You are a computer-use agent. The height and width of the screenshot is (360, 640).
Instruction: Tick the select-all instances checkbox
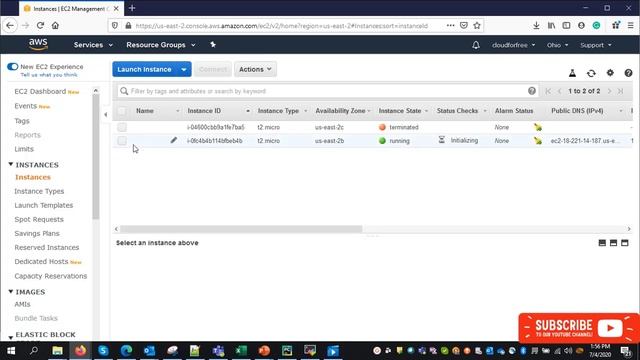click(x=122, y=111)
